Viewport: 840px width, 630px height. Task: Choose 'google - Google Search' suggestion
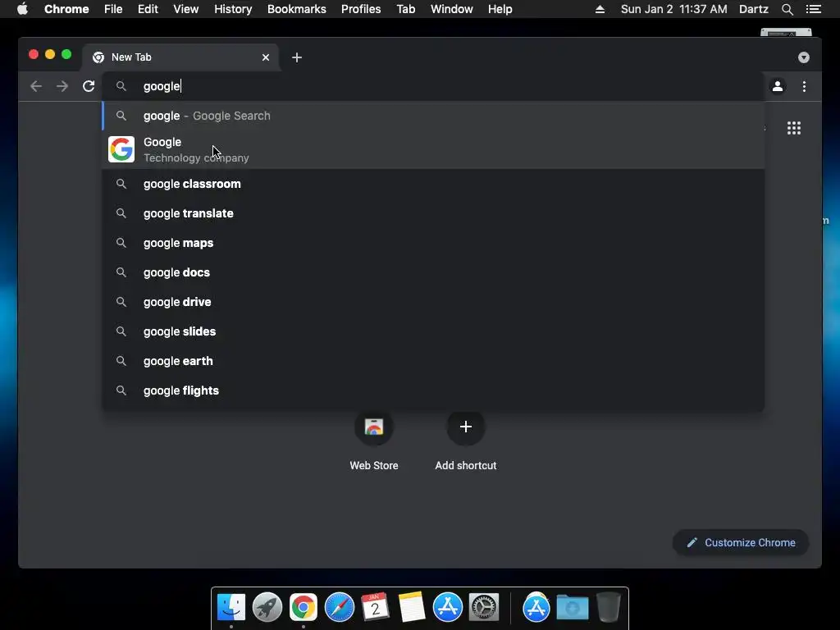(433, 116)
